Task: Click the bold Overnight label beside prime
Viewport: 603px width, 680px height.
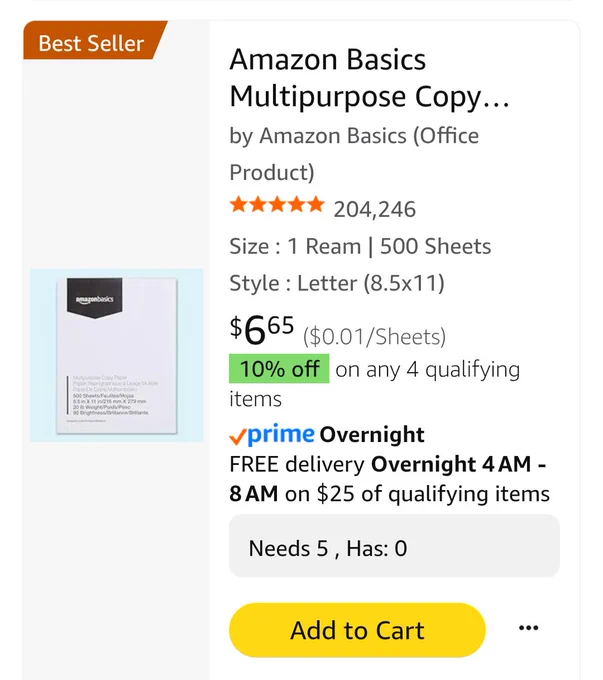Action: (372, 435)
